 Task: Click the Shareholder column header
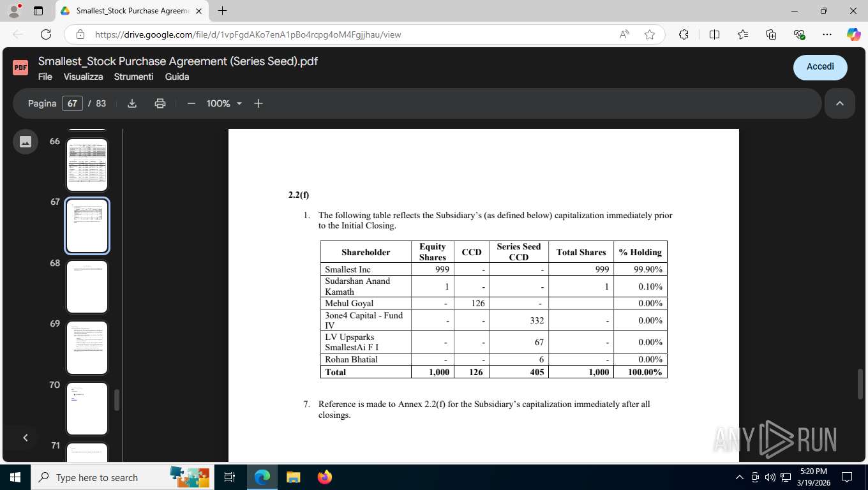pyautogui.click(x=366, y=252)
